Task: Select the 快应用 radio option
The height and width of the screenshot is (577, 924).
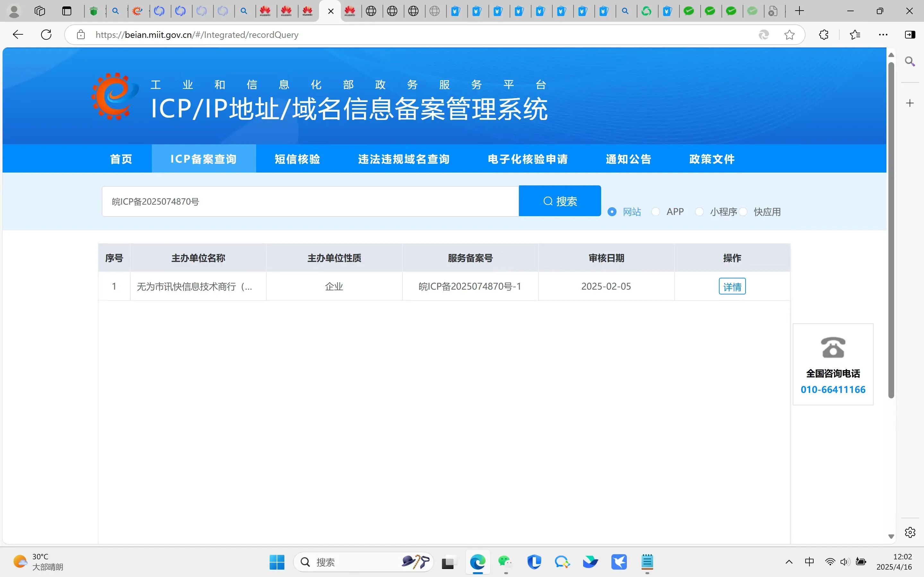Action: click(x=743, y=212)
